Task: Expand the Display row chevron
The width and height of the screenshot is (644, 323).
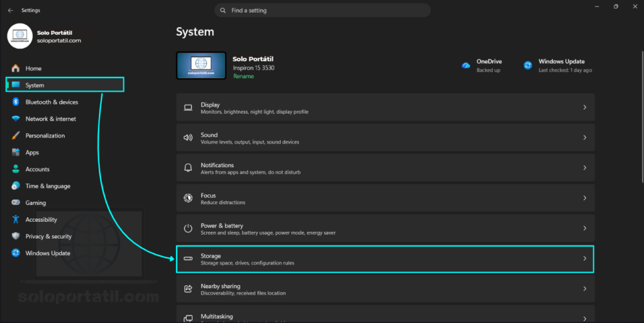Action: [585, 107]
